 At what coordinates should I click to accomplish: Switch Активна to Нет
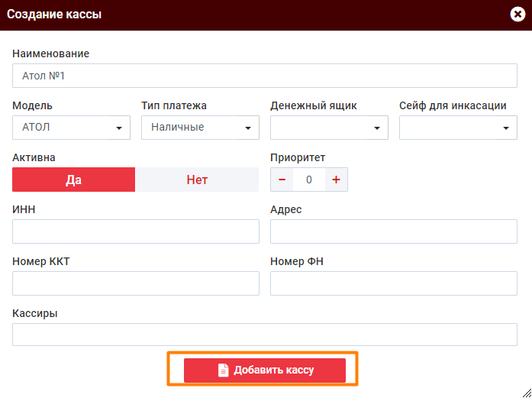click(197, 180)
